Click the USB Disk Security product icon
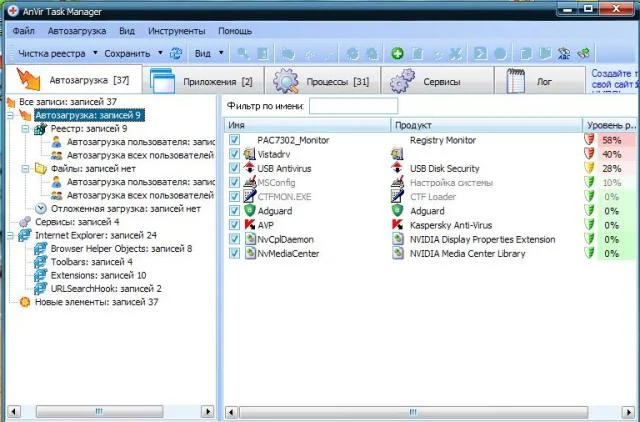This screenshot has height=422, width=640. tap(397, 168)
